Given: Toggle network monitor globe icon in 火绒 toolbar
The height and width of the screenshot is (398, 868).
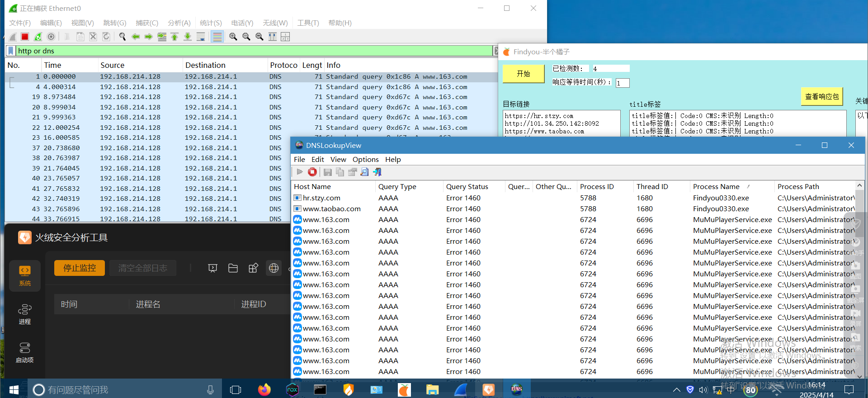Looking at the screenshot, I should [274, 268].
